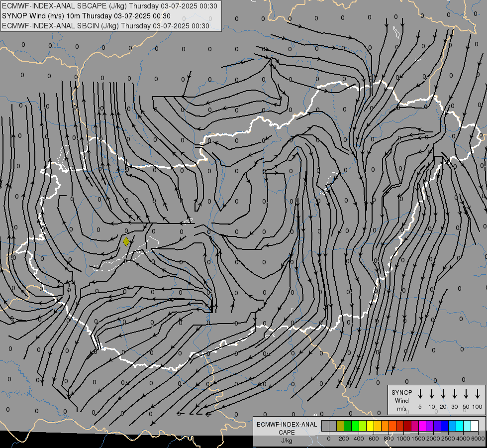Screen dimensions: 487x448
Task: Click 'm/s' unit in the wind legend
Action: (x=401, y=409)
